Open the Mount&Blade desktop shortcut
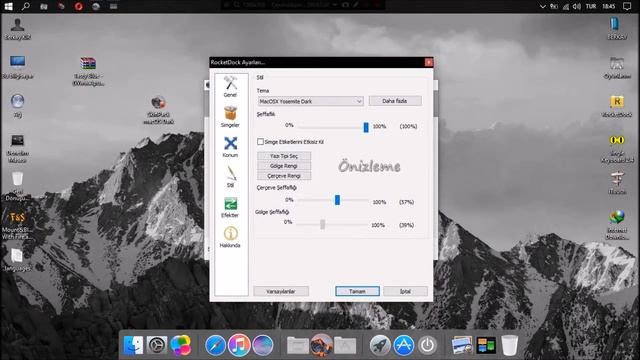 pos(16,225)
